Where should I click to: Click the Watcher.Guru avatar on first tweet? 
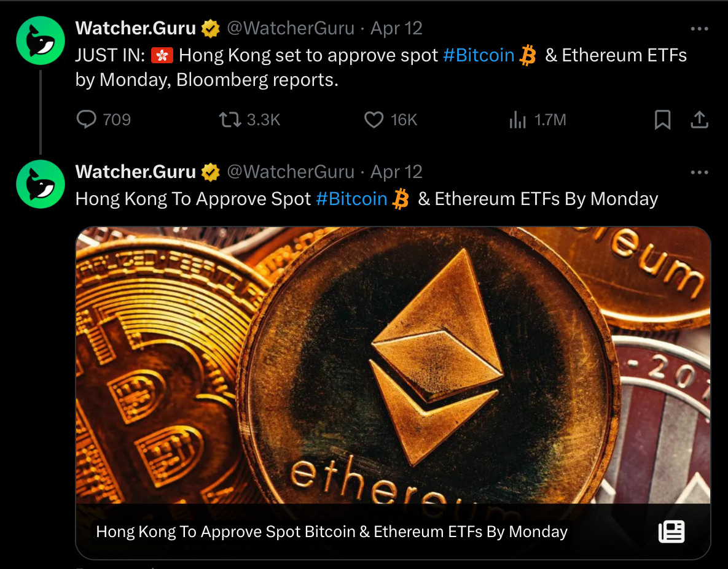coord(41,41)
